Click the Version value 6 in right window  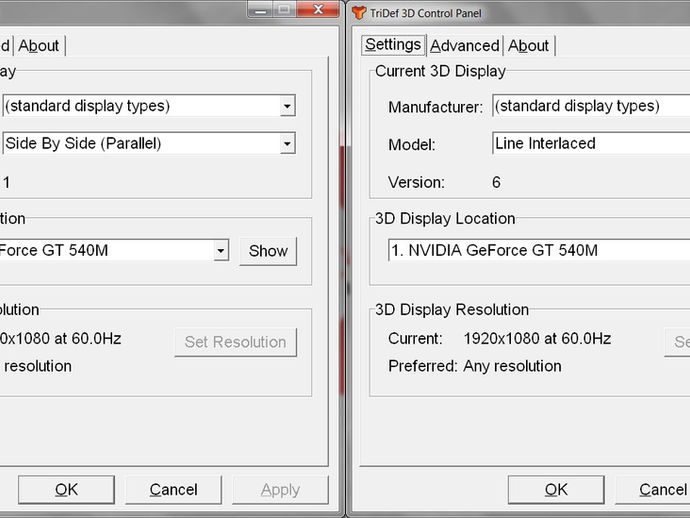pos(496,182)
